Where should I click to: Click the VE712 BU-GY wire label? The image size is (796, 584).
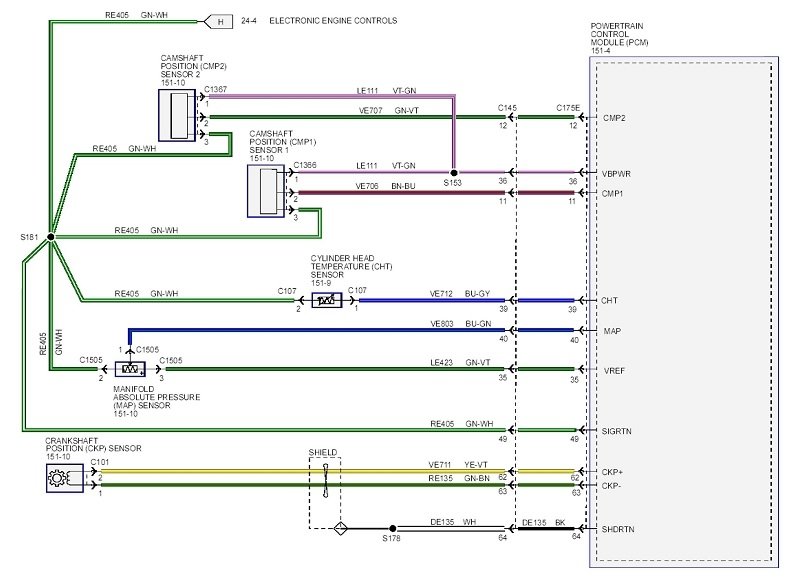460,294
